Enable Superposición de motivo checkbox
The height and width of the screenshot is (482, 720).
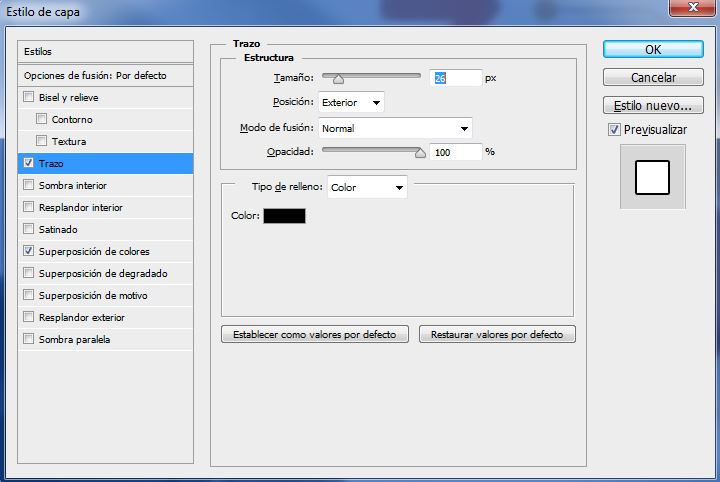coord(28,295)
